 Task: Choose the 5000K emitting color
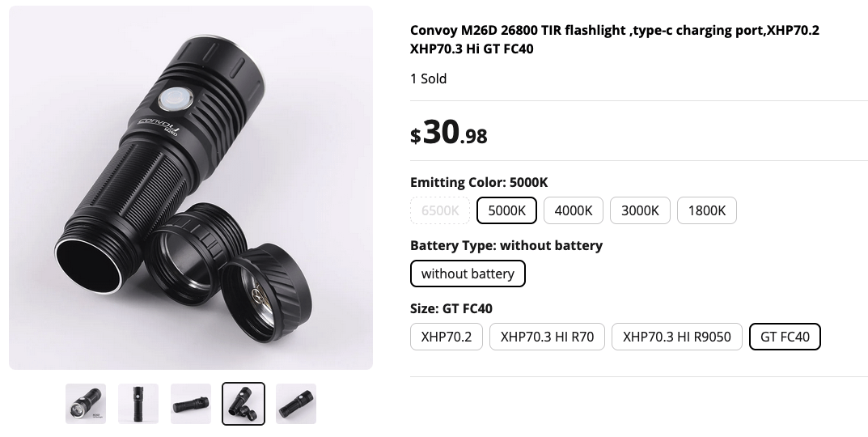[x=507, y=210]
